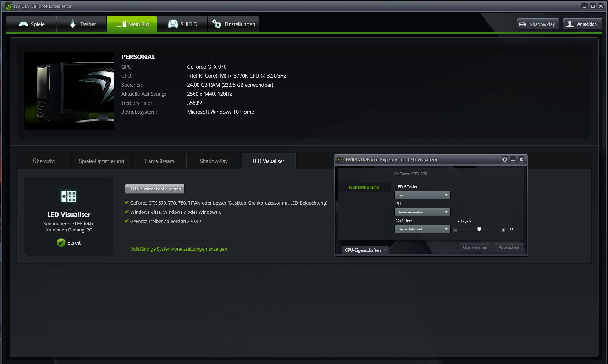608x364 pixels.
Task: Click the ShadowPlay button at top right
Action: pyautogui.click(x=538, y=24)
